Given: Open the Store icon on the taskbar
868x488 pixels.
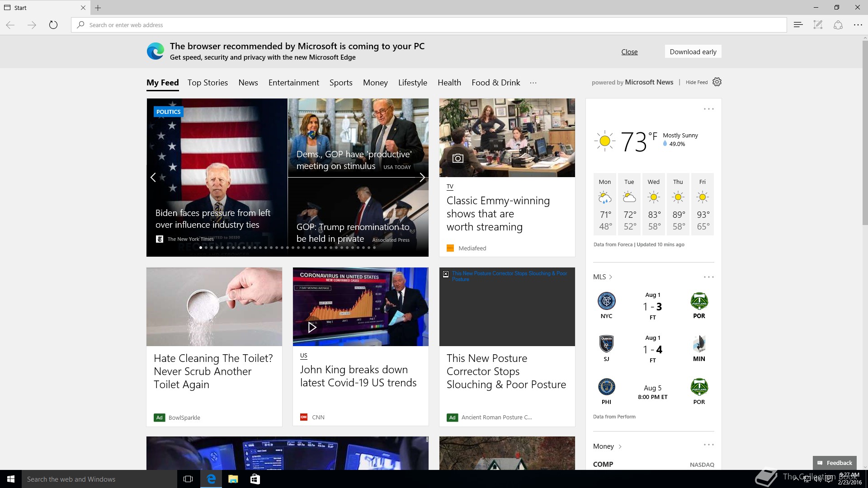Looking at the screenshot, I should coord(255,479).
